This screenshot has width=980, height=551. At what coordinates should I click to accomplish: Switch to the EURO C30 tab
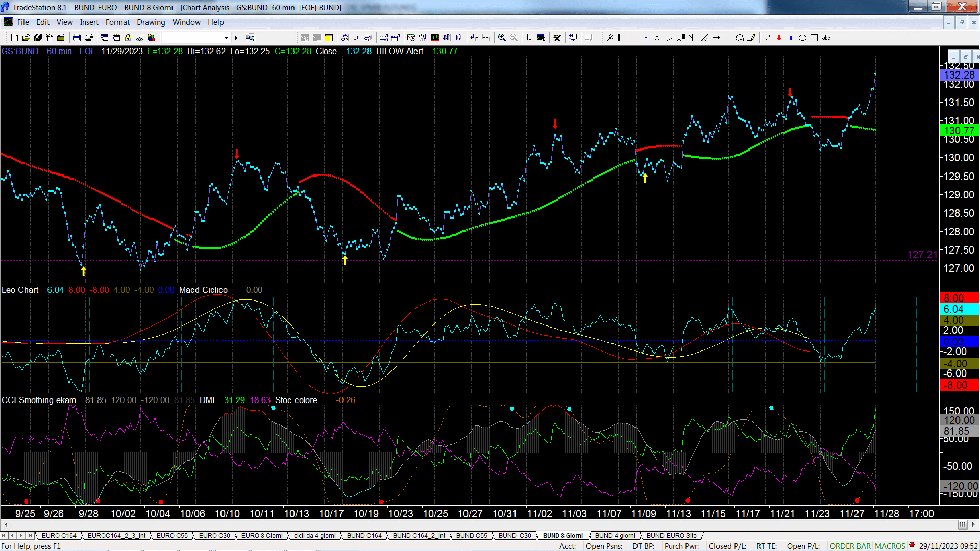[214, 536]
